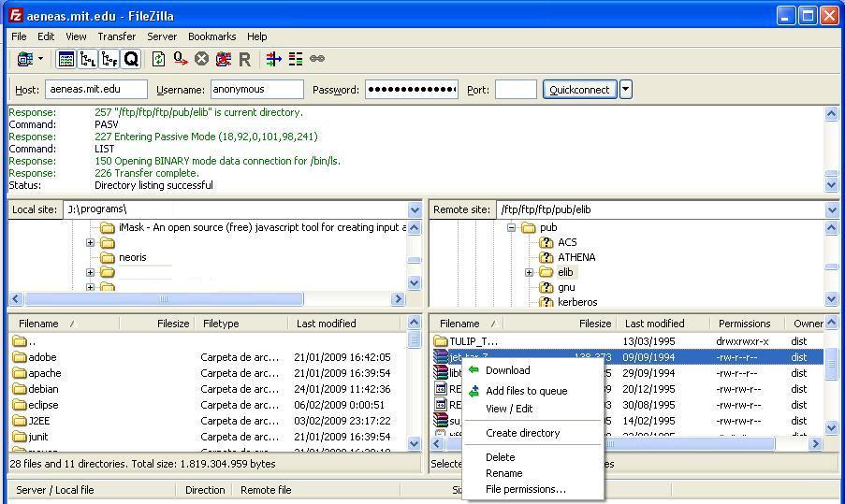This screenshot has height=504, width=845.
Task: Click the Port input field
Action: click(516, 90)
